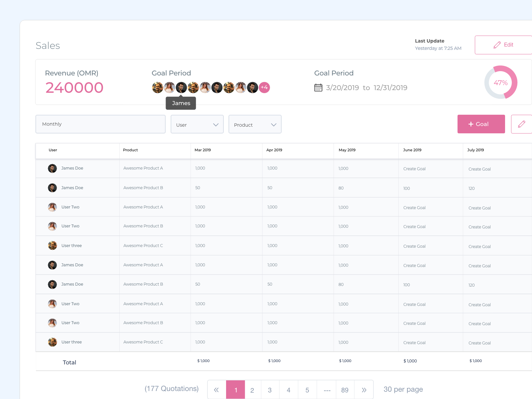
Task: Open pagination page 89
Action: point(345,389)
